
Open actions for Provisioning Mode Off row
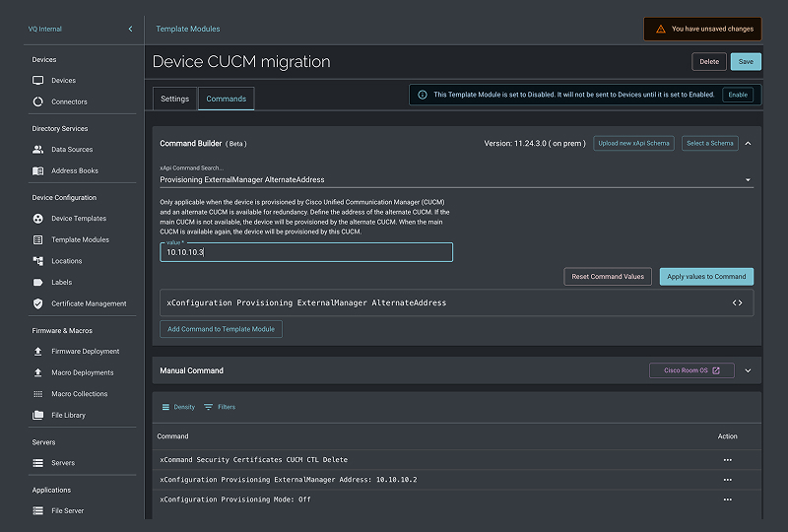[728, 499]
